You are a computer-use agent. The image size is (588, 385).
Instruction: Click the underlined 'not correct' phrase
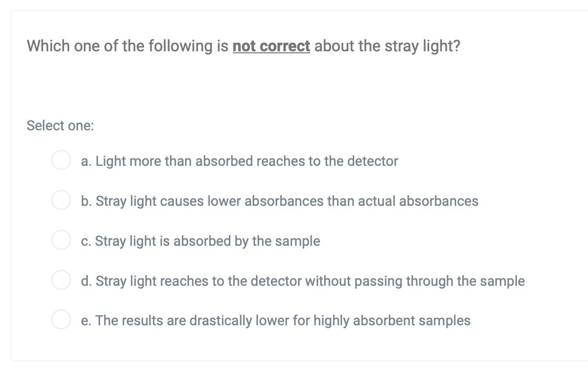click(271, 46)
